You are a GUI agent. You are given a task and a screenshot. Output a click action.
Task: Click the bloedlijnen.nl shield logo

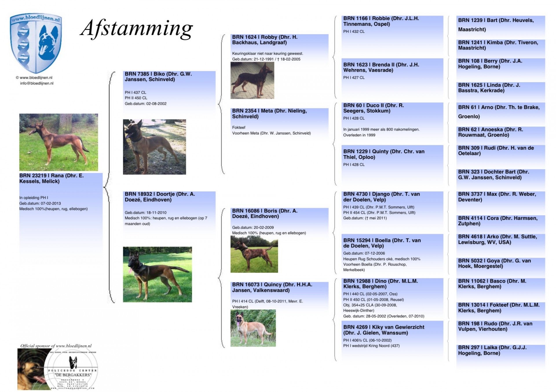[36, 43]
